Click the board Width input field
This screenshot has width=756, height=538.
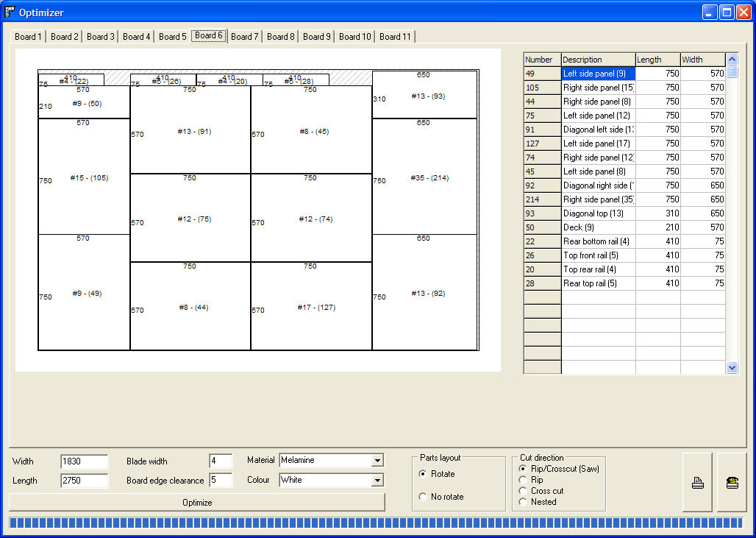tap(85, 461)
